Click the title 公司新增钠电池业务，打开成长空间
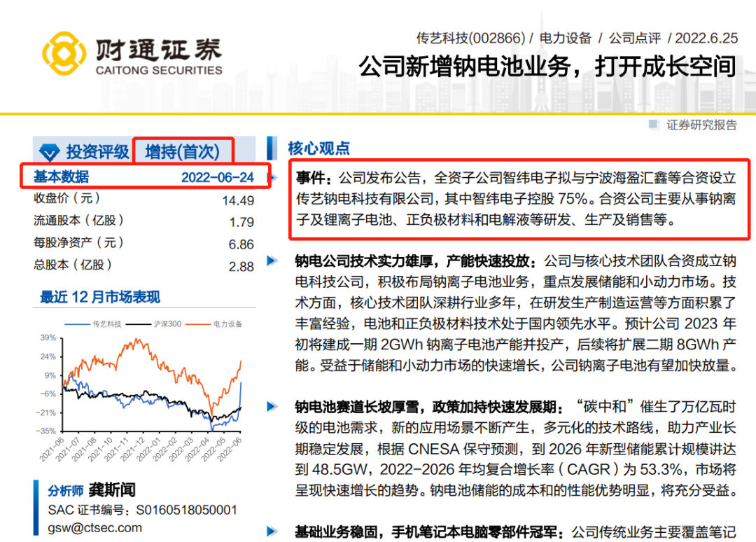This screenshot has width=756, height=542. coord(547,67)
